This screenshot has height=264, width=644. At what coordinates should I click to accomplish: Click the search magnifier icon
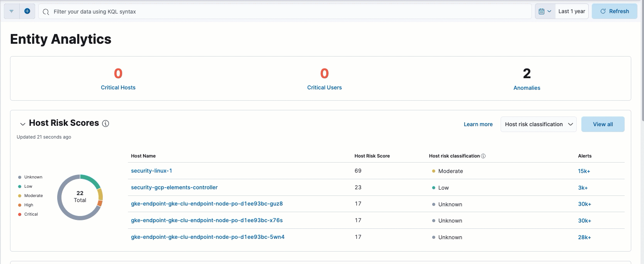point(46,12)
